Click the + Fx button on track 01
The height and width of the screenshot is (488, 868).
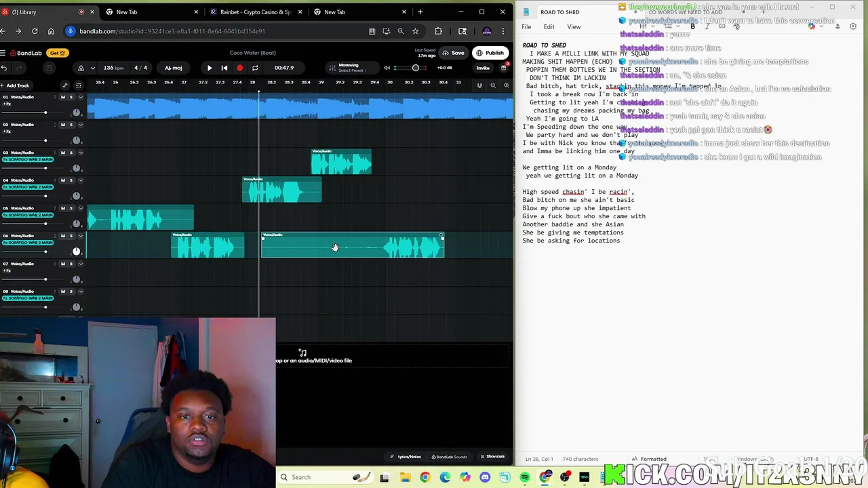click(7, 104)
